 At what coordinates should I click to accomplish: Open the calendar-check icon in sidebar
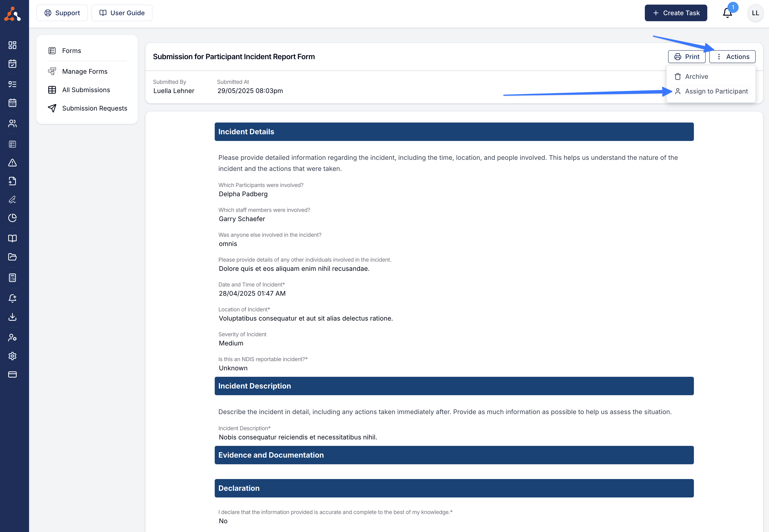(12, 63)
